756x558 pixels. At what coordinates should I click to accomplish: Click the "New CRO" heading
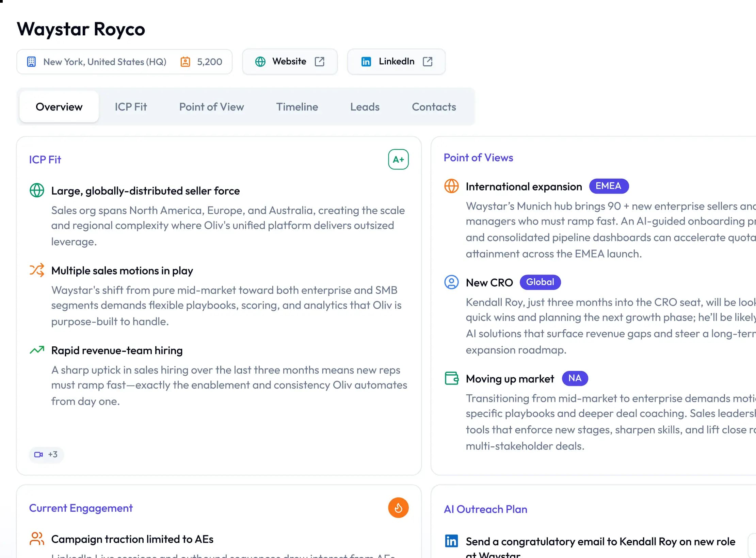(x=489, y=282)
